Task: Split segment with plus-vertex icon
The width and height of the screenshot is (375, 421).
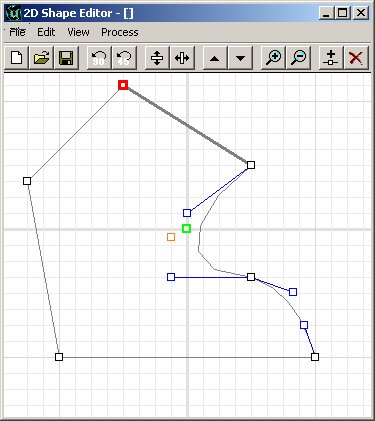Action: click(331, 58)
